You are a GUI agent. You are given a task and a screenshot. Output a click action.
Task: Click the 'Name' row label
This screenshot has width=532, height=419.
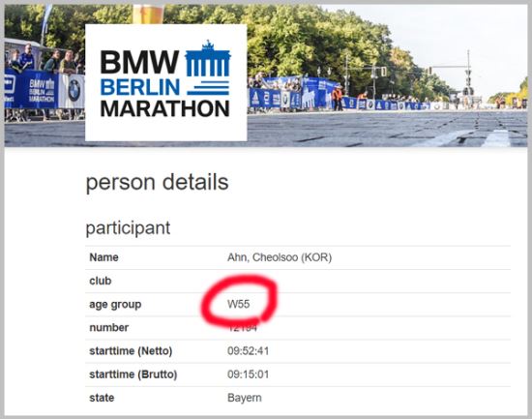click(103, 257)
